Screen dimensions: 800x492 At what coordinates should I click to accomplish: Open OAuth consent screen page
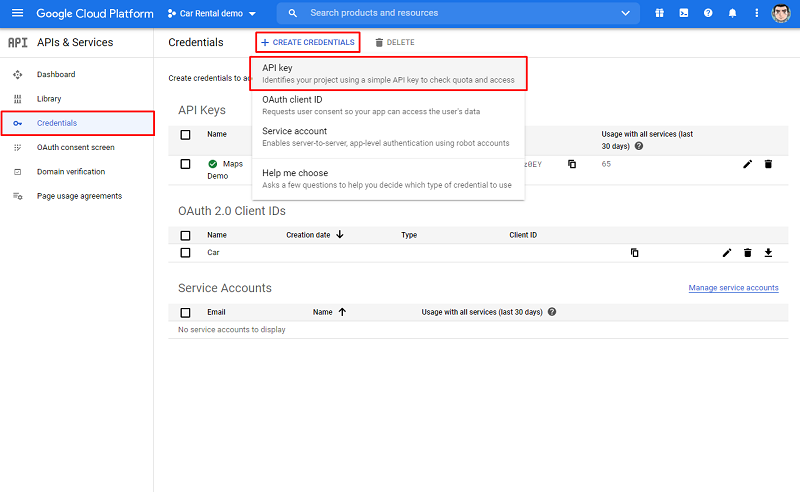click(x=77, y=147)
